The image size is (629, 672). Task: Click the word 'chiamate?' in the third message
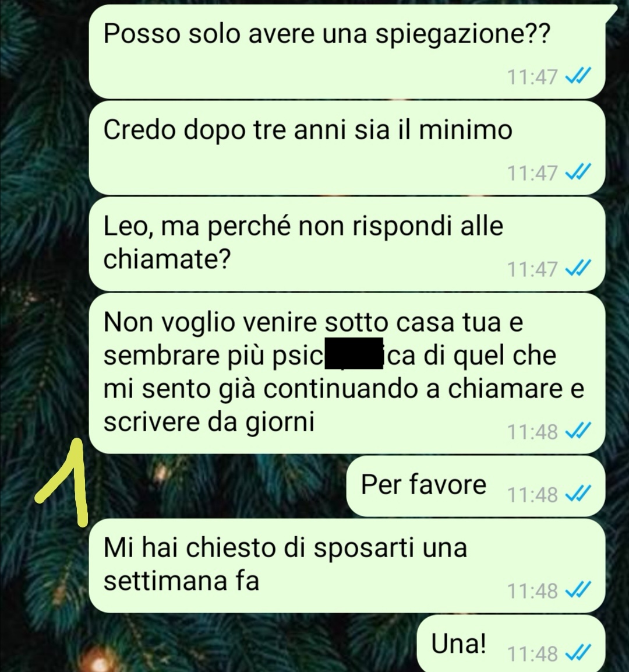click(x=167, y=258)
